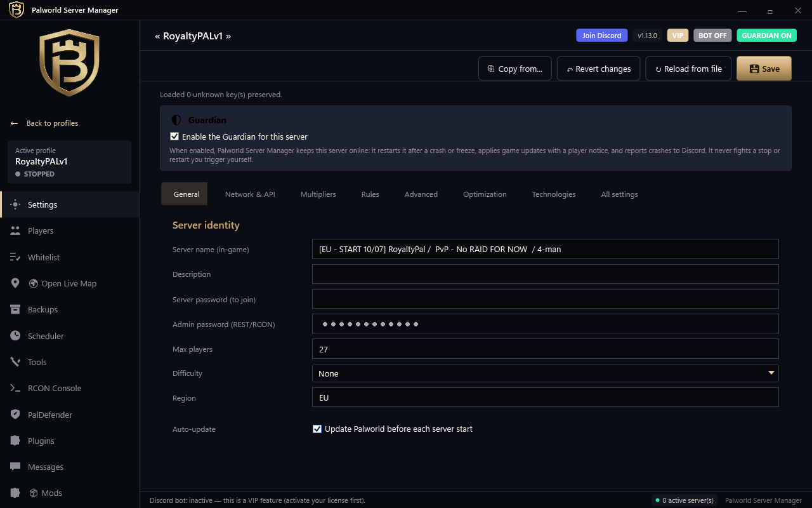Click the 0 active server(s) status indicator
This screenshot has width=812, height=508.
click(x=684, y=500)
